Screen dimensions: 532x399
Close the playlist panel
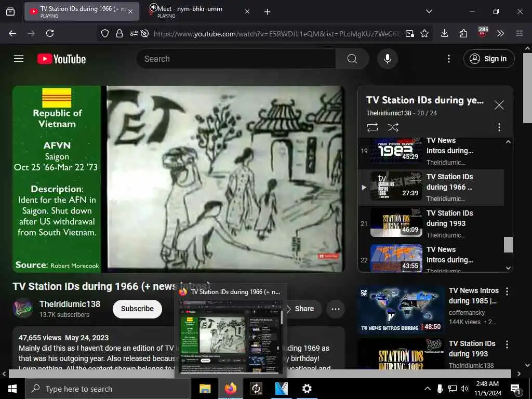pyautogui.click(x=499, y=105)
